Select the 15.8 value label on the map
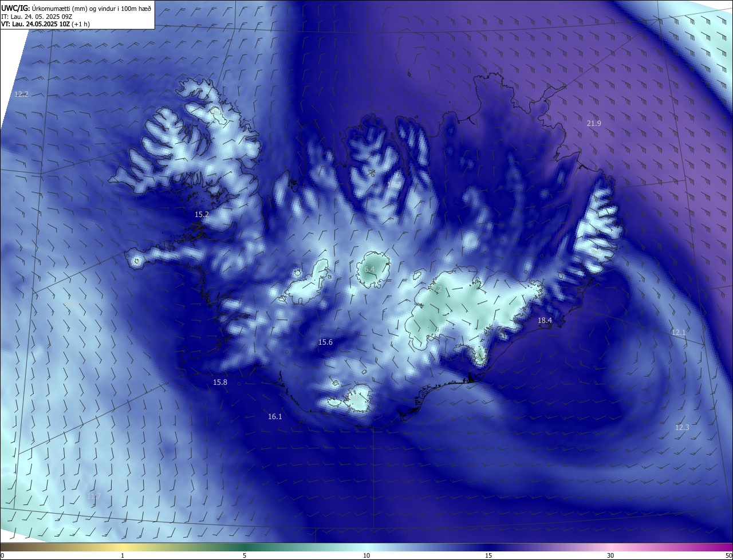 pyautogui.click(x=220, y=382)
